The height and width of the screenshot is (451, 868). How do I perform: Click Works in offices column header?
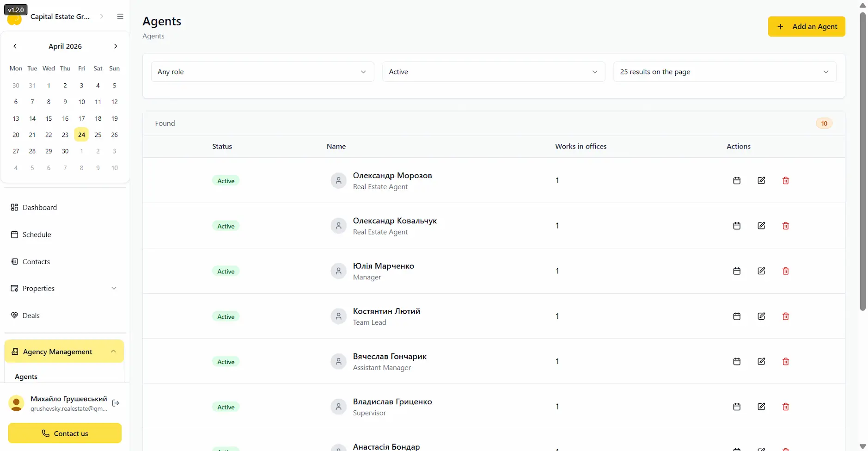point(581,146)
